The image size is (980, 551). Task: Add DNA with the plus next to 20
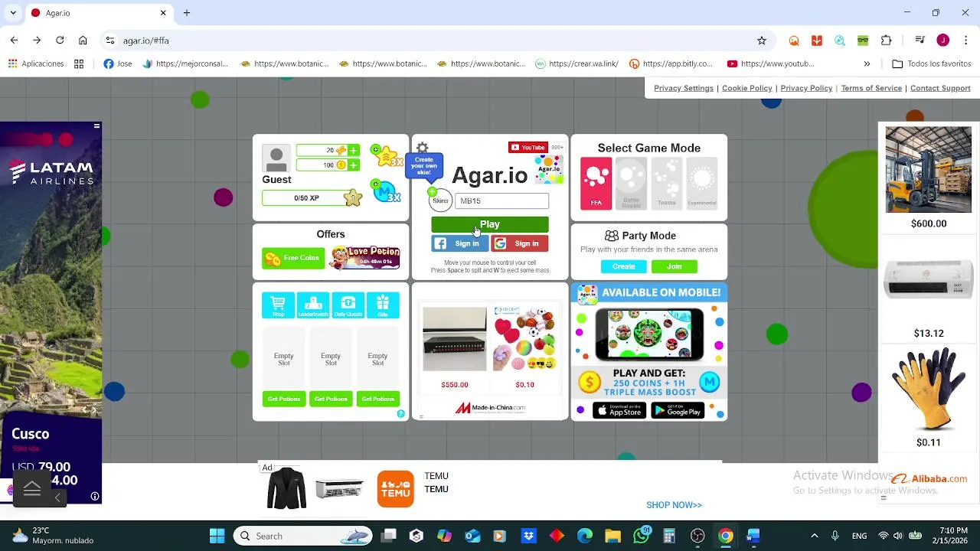[353, 151]
